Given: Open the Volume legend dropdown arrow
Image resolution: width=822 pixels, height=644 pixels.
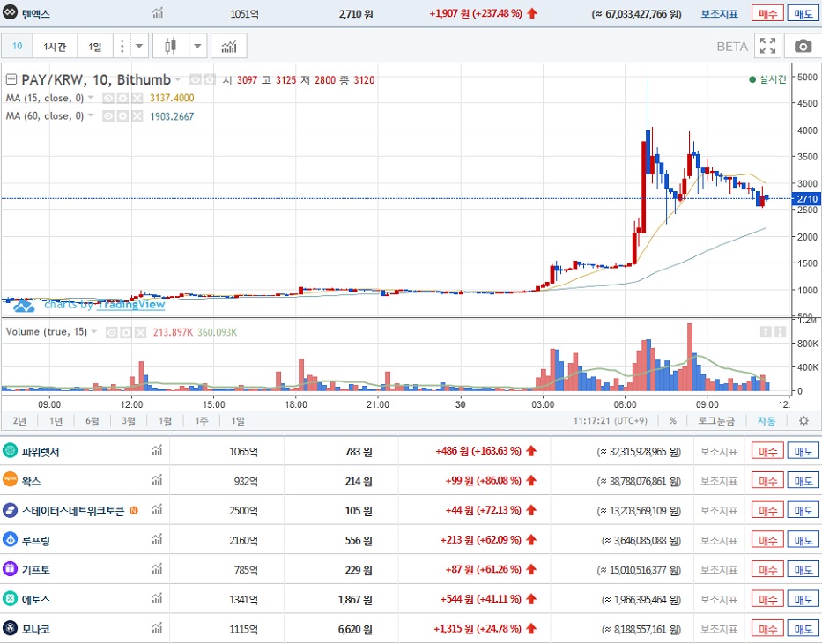Looking at the screenshot, I should coord(94,332).
